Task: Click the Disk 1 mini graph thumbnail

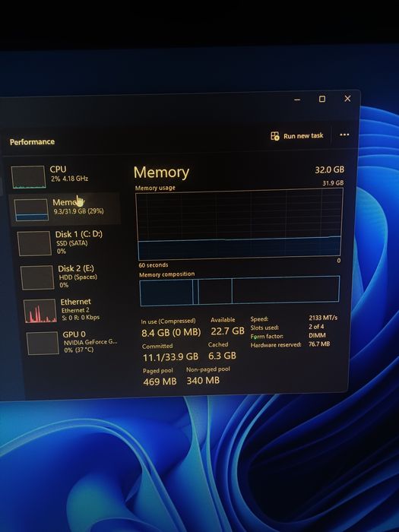Action: click(x=35, y=243)
